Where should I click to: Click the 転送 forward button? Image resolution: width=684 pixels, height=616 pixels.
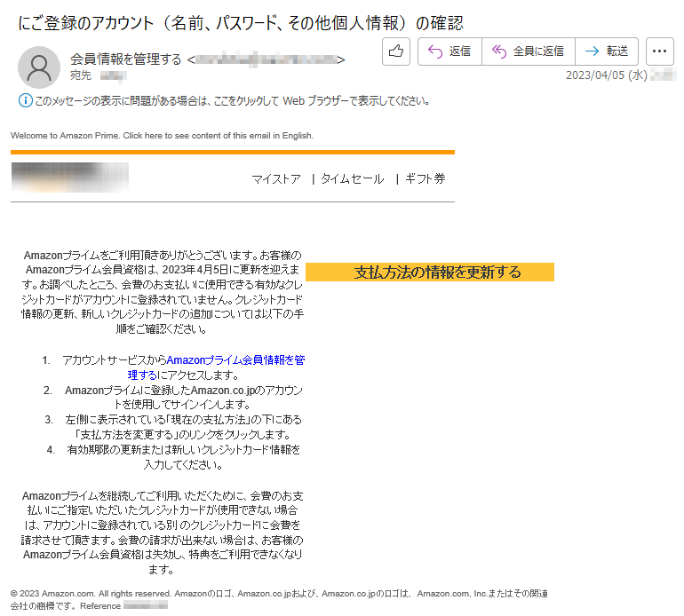(x=607, y=51)
